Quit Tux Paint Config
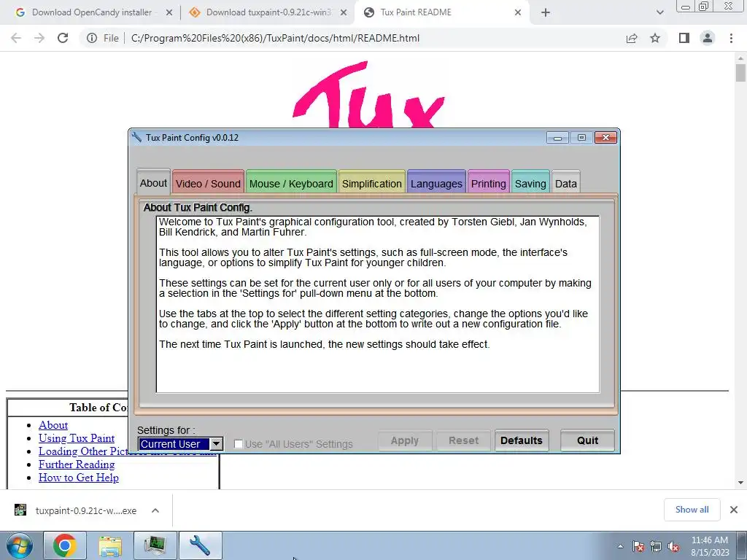This screenshot has height=560, width=747. [x=587, y=440]
